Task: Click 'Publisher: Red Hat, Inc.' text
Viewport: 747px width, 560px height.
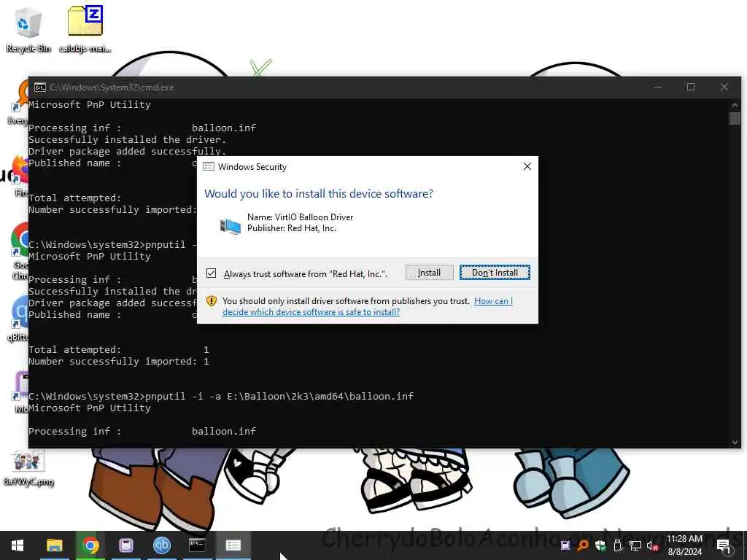Action: pos(292,228)
